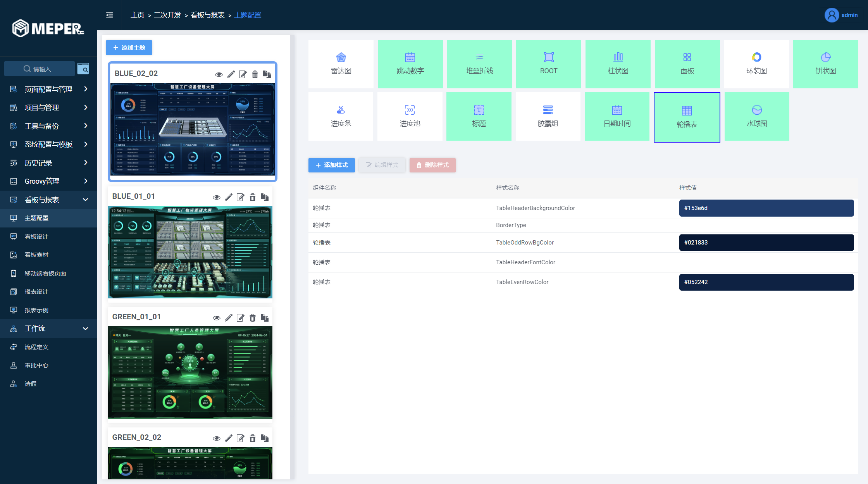Viewport: 868px width, 484px height.
Task: Expand the 项目与管理 menu
Action: [48, 107]
